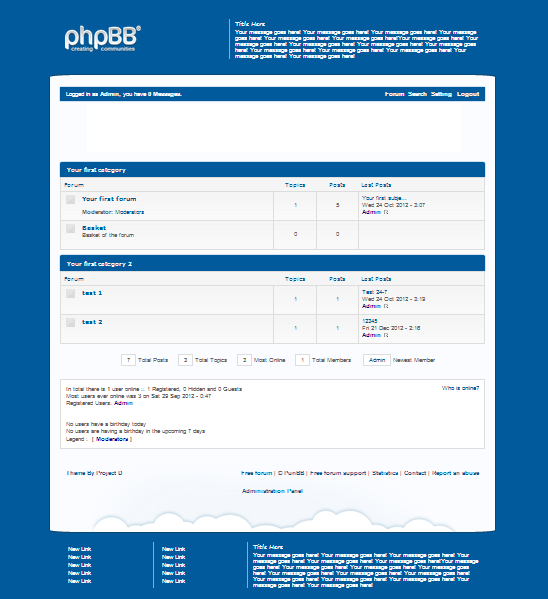This screenshot has height=599, width=548.
Task: Open the Search menu item
Action: pyautogui.click(x=417, y=94)
